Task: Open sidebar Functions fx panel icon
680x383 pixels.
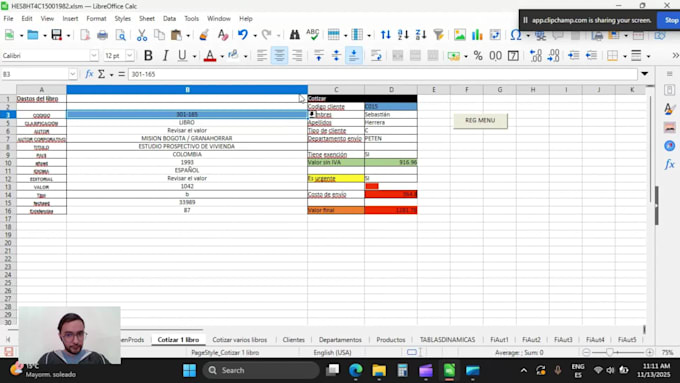Action: 669,164
